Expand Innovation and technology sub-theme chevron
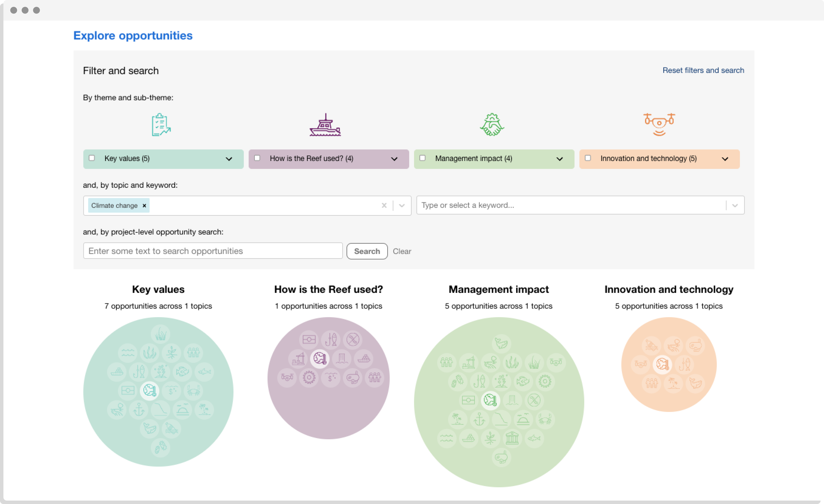 [x=725, y=159]
